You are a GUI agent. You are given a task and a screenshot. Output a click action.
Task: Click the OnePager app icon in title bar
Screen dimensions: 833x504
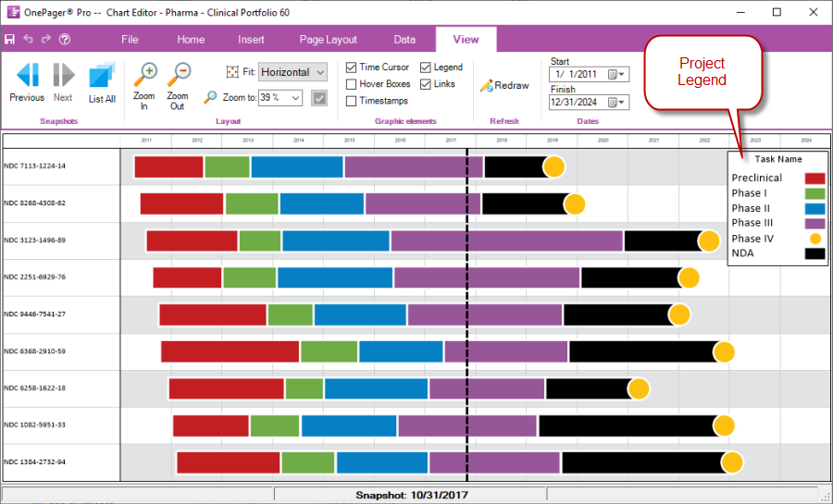click(x=13, y=12)
